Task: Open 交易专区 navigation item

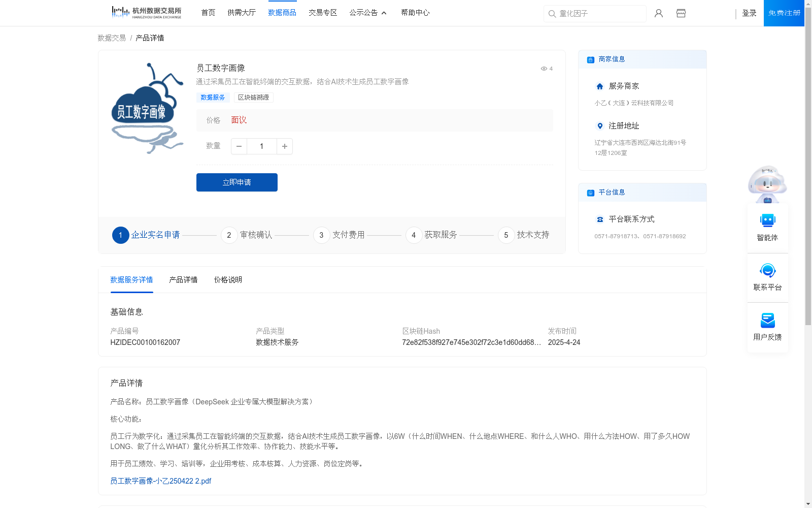Action: 323,13
